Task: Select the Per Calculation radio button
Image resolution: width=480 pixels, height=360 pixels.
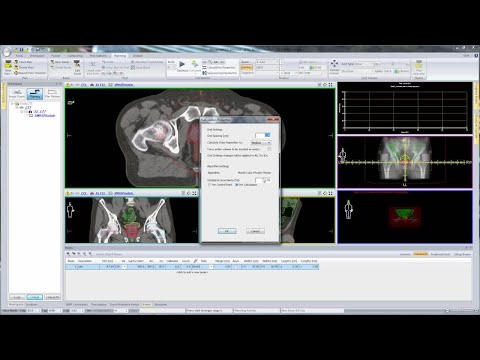Action: [237, 184]
